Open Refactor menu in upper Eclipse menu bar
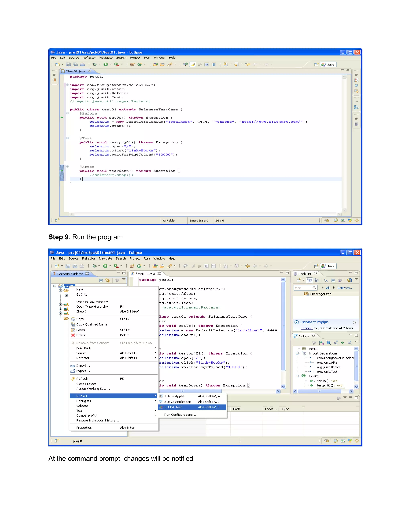The width and height of the screenshot is (411, 532). point(89,58)
